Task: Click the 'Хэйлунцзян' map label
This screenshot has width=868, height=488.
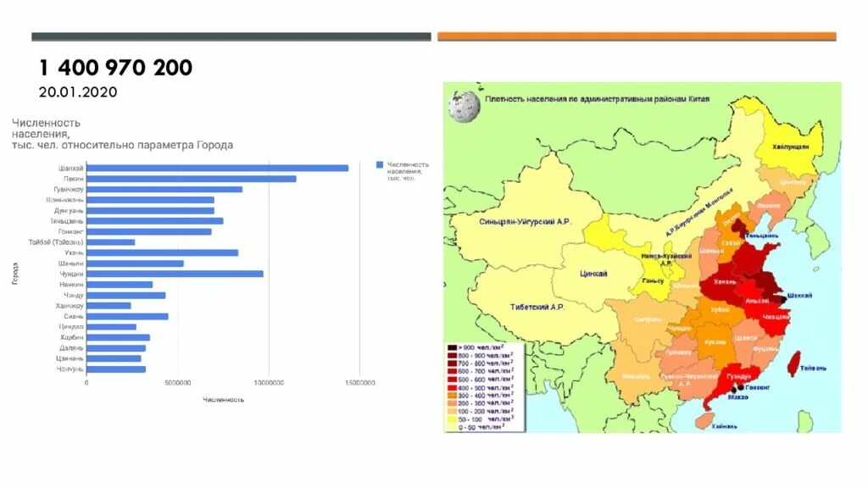Action: pyautogui.click(x=791, y=147)
